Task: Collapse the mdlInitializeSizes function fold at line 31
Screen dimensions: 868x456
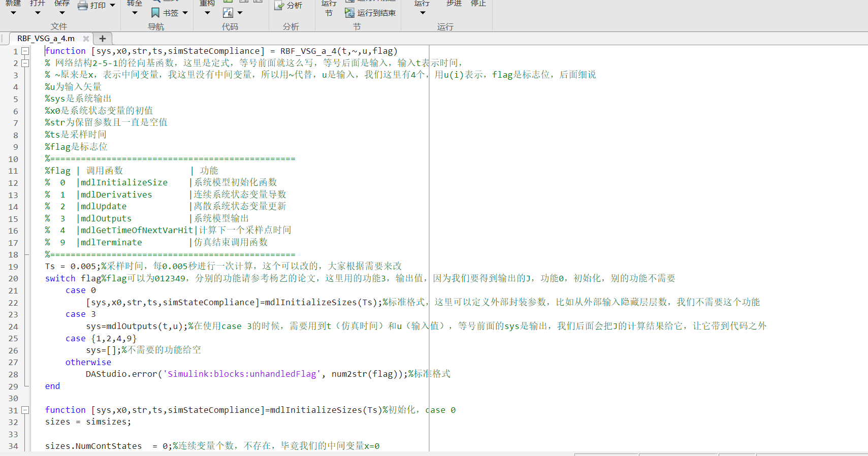Action: click(25, 410)
